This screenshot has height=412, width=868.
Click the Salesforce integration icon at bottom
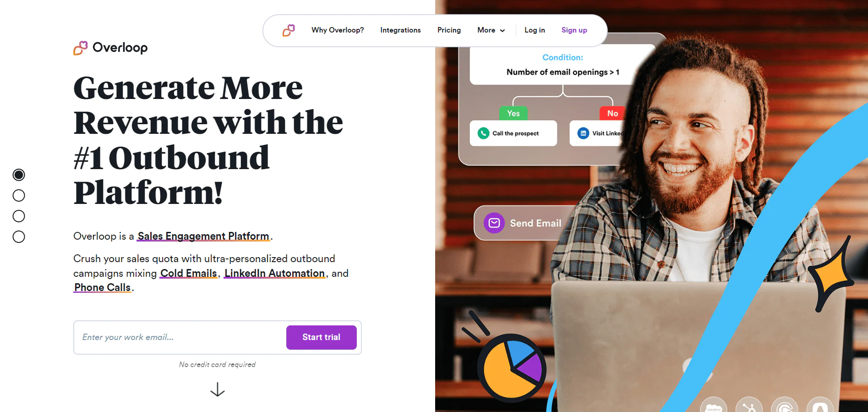714,406
